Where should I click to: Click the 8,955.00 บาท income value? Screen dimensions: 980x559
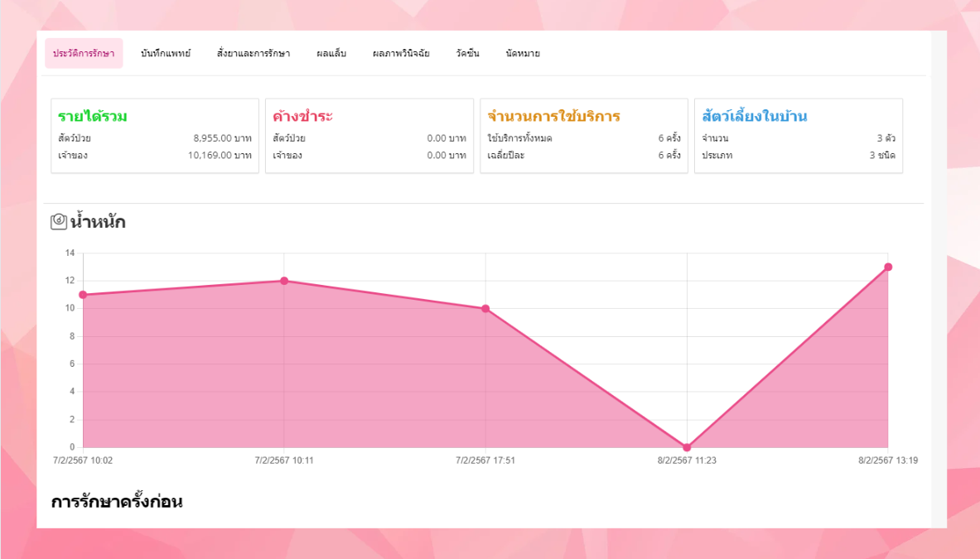pos(223,138)
